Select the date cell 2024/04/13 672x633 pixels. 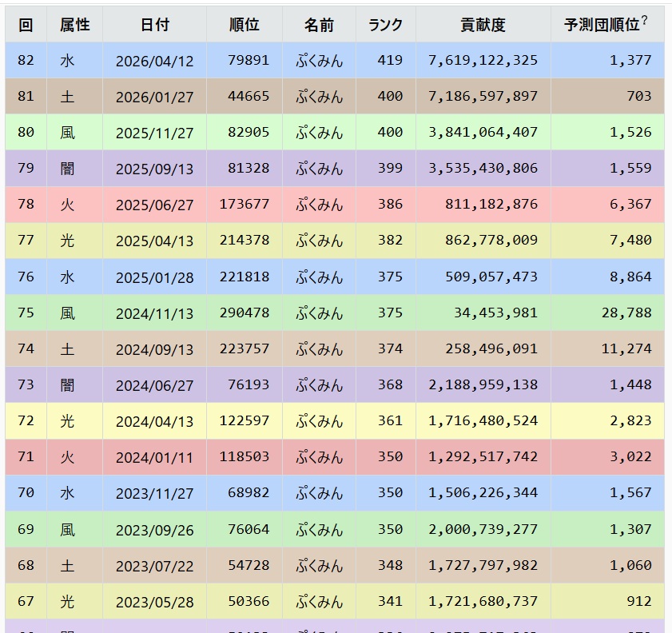[x=154, y=421]
